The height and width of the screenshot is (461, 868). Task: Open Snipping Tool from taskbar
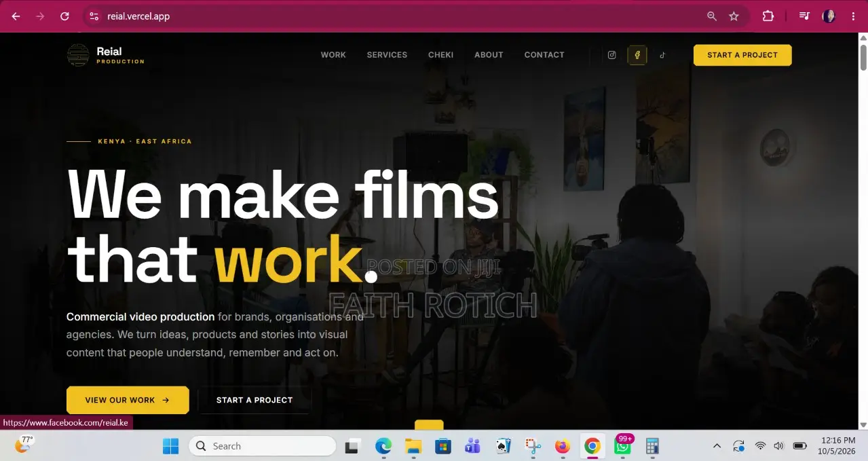click(x=533, y=446)
